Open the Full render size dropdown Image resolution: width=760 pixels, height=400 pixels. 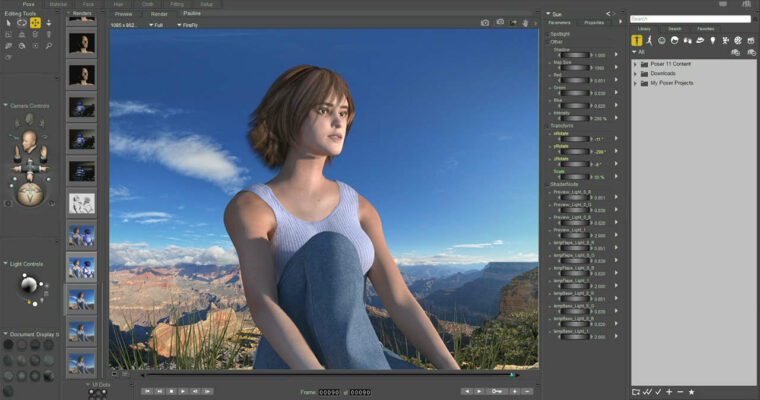pyautogui.click(x=156, y=25)
